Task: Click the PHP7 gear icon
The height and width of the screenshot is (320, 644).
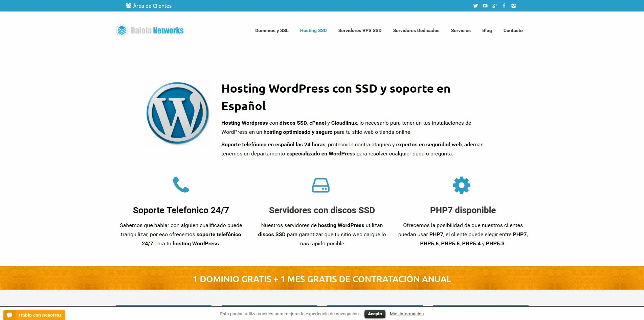Action: [462, 185]
